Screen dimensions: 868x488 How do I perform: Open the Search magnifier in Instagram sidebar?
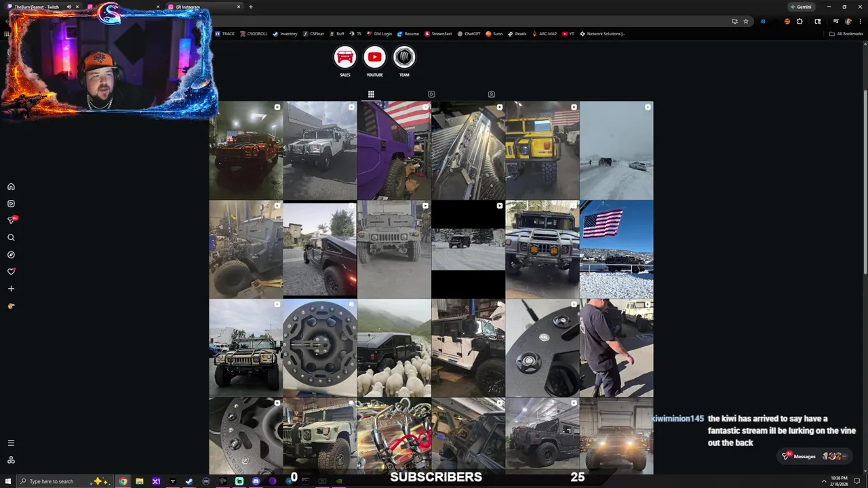click(x=11, y=238)
